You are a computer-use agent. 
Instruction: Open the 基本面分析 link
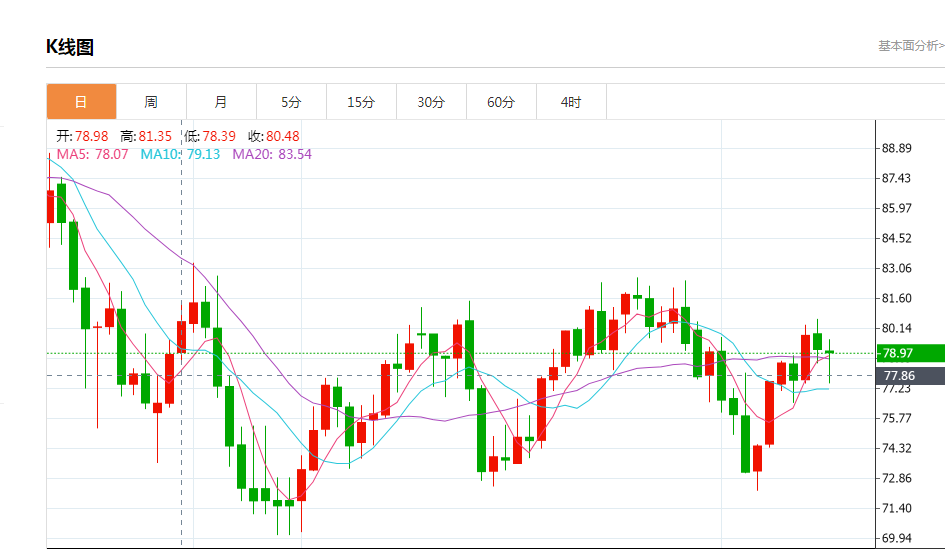910,46
